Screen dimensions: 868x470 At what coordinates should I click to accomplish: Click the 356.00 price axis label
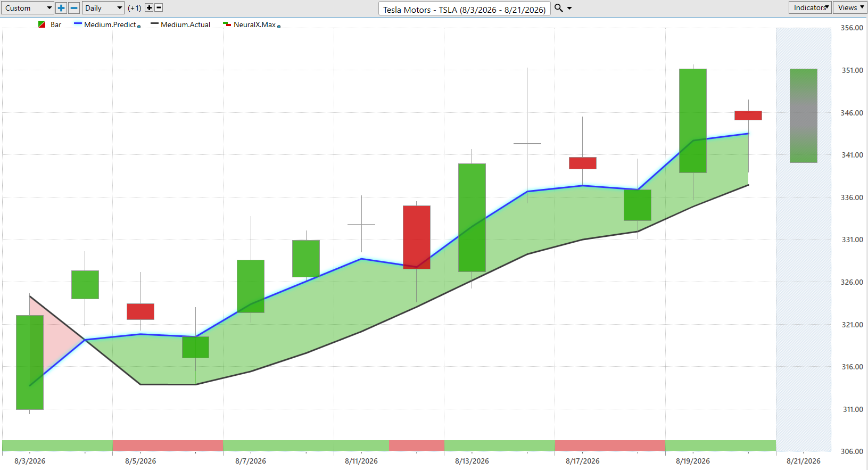(x=852, y=28)
